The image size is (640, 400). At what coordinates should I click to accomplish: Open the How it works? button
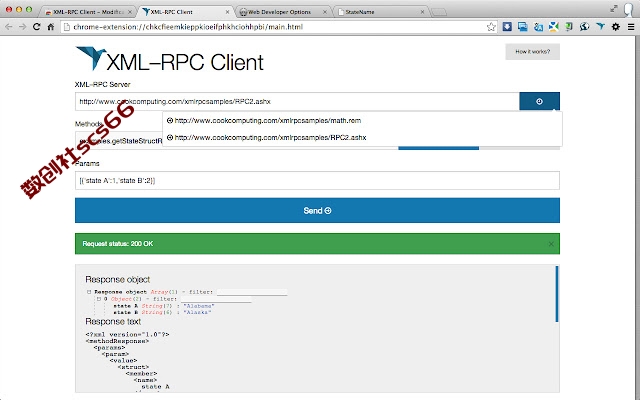(533, 52)
